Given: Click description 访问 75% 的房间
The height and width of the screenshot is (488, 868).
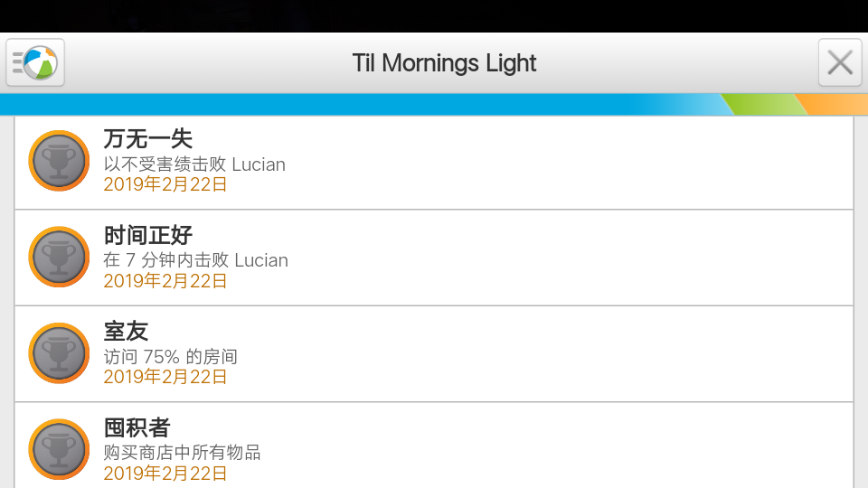Looking at the screenshot, I should tap(171, 357).
